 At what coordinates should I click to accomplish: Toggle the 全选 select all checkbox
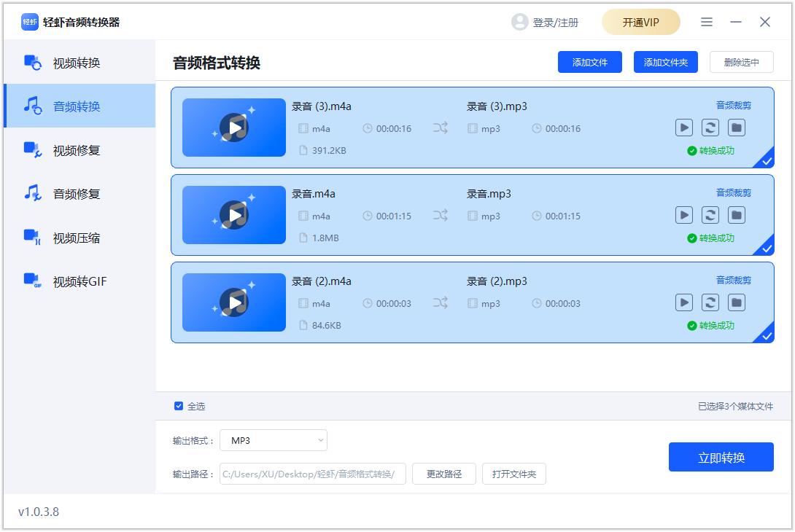179,407
